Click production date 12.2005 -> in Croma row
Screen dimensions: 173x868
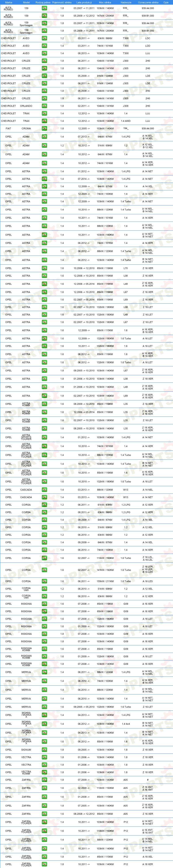click(84, 128)
